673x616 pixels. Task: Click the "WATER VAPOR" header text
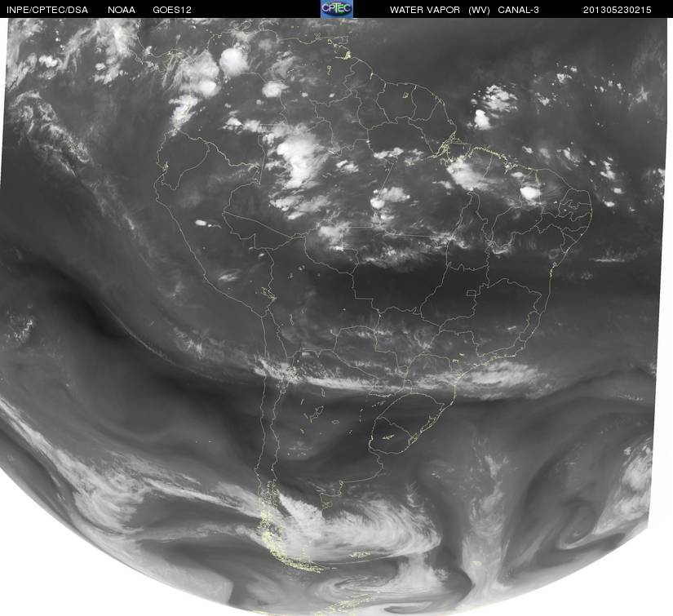click(425, 10)
